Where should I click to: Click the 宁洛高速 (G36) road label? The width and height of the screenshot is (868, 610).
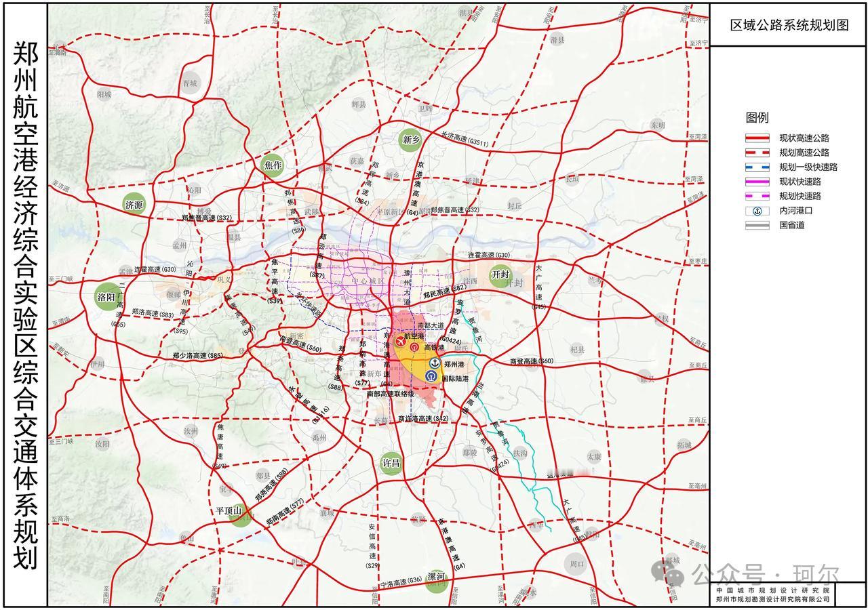(x=401, y=582)
